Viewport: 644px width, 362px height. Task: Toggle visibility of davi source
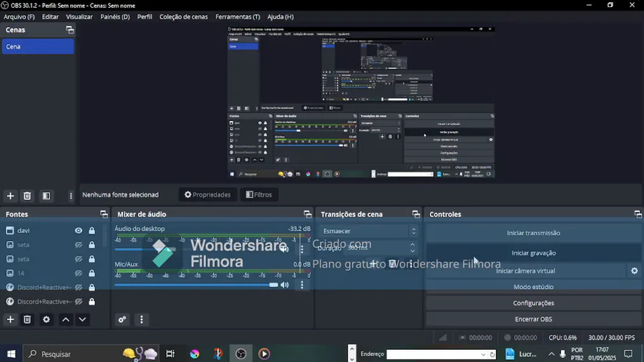pos(79,230)
